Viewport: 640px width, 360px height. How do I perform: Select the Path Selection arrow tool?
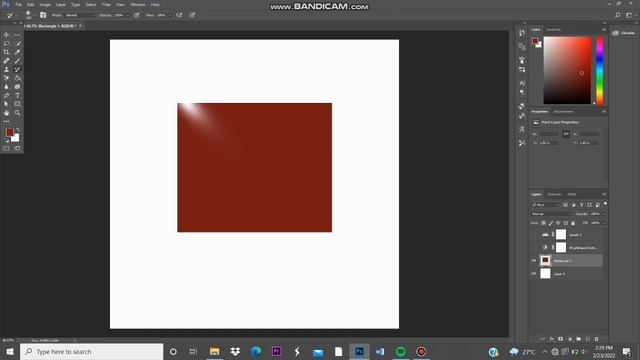(x=6, y=104)
